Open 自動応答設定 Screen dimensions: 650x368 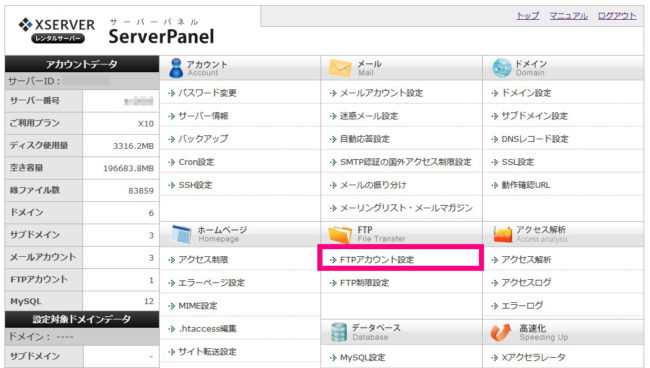pos(365,139)
